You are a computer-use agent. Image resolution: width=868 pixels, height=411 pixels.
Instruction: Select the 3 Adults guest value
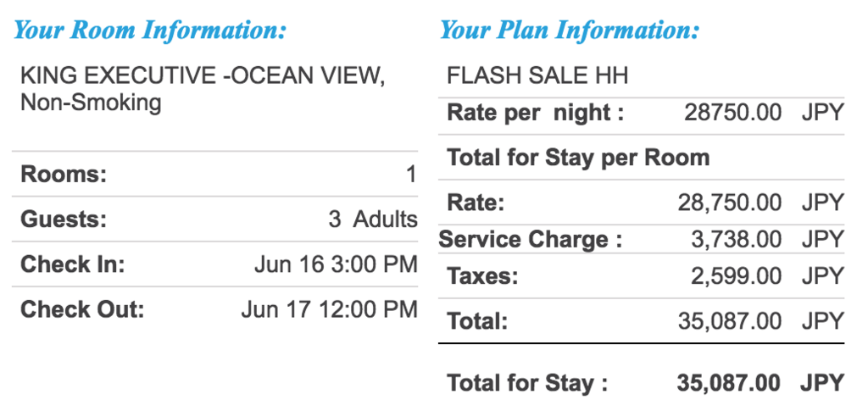(x=373, y=219)
